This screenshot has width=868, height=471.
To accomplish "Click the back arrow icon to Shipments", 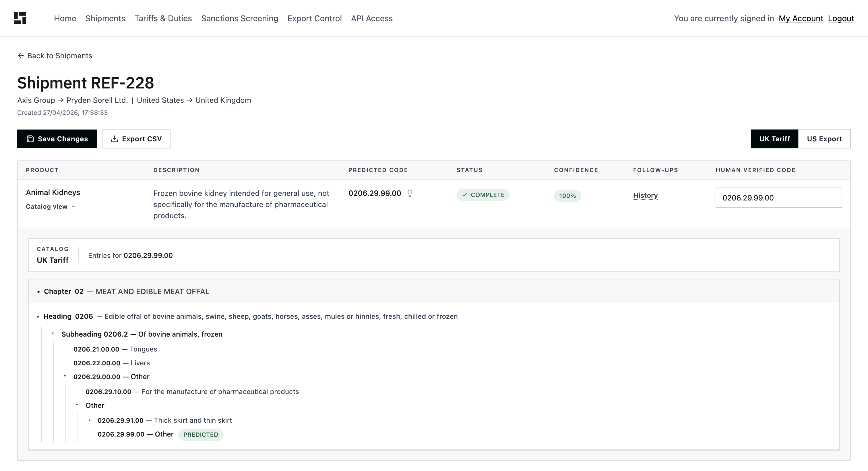I will pyautogui.click(x=21, y=56).
